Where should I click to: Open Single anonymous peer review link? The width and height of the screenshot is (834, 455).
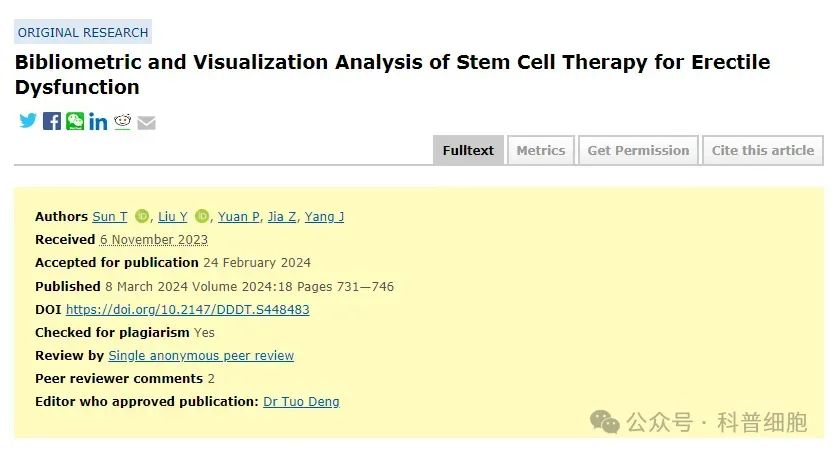(201, 355)
